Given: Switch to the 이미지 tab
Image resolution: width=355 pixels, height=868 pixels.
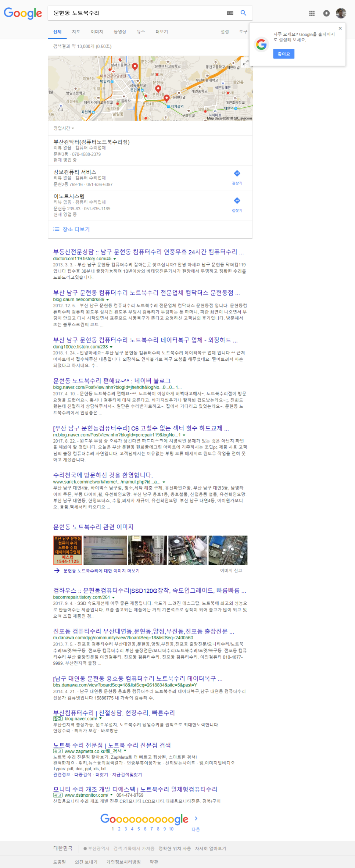Looking at the screenshot, I should (x=97, y=32).
